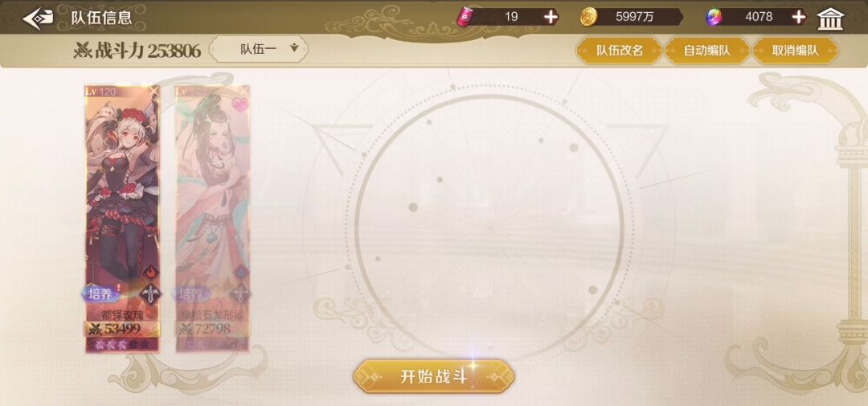
Task: Start battle with 开始战斗 button
Action: tap(434, 376)
